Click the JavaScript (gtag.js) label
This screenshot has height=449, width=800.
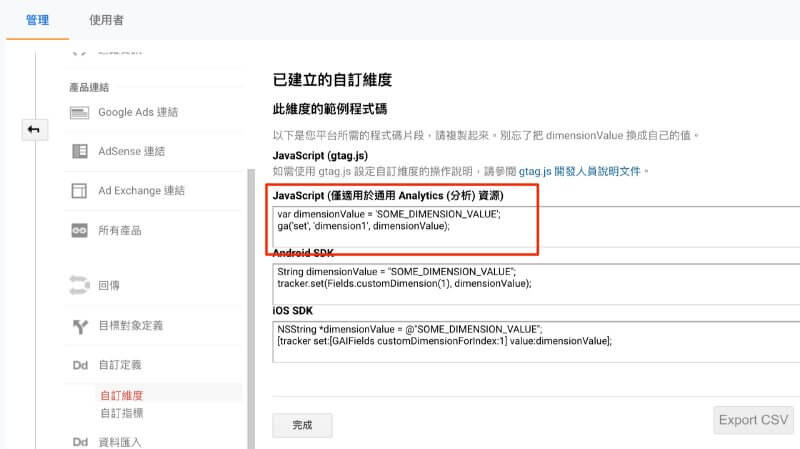[320, 156]
